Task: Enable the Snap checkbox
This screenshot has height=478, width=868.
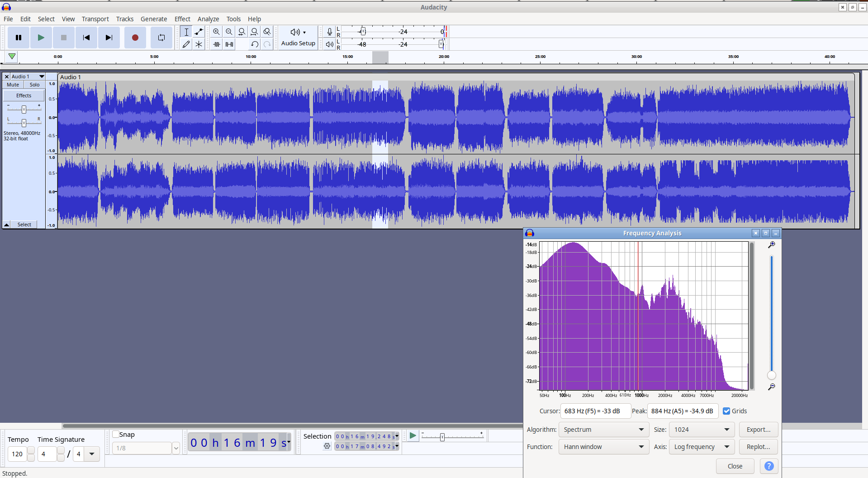Action: pos(116,435)
